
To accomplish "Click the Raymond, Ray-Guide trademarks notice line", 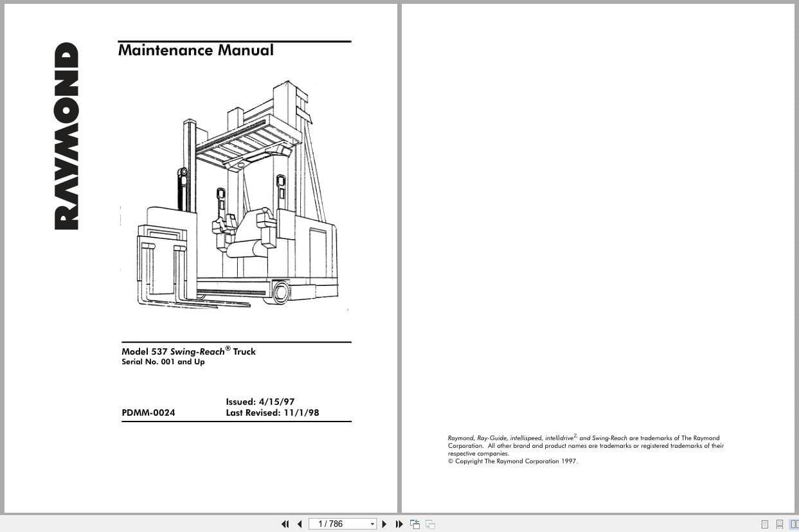I will pyautogui.click(x=584, y=438).
